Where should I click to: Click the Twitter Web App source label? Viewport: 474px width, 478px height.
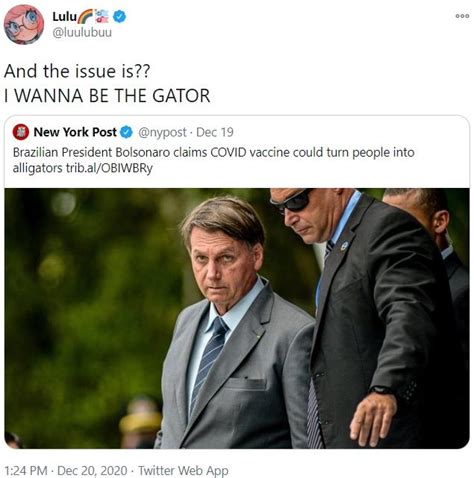(183, 471)
